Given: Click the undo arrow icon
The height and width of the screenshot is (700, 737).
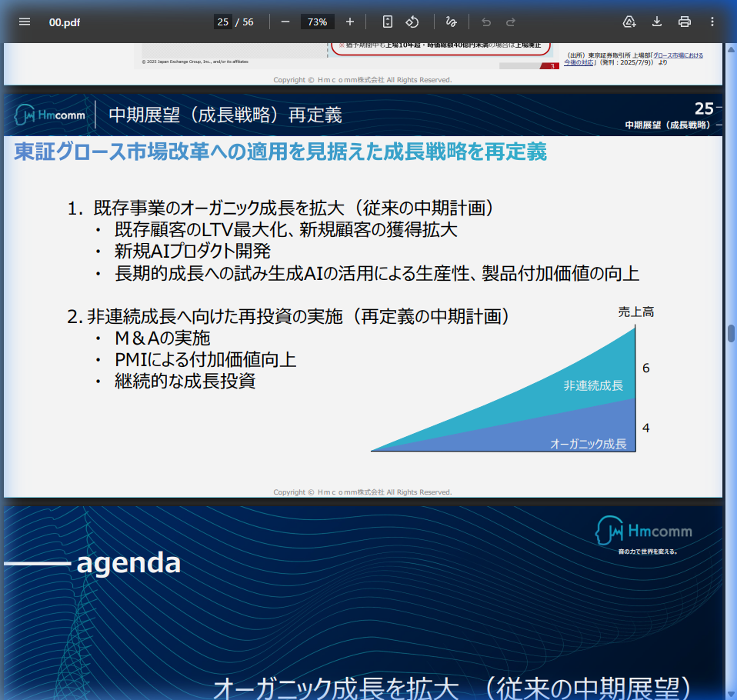Looking at the screenshot, I should pos(486,22).
